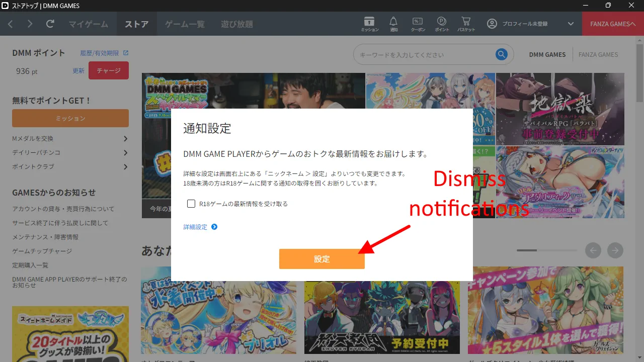Open ゲームチップチャージ link
Image resolution: width=644 pixels, height=362 pixels.
[42, 251]
